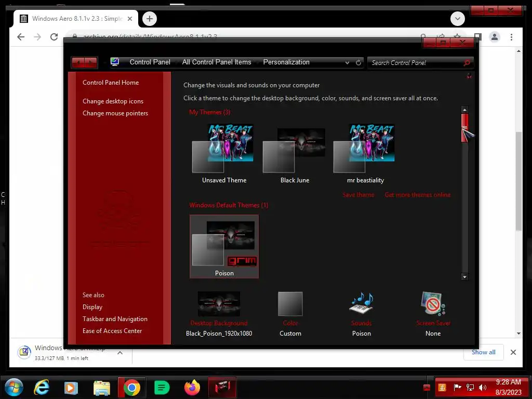Launch Internet Explorer from taskbar
Screen dimensions: 532x399
(42, 387)
